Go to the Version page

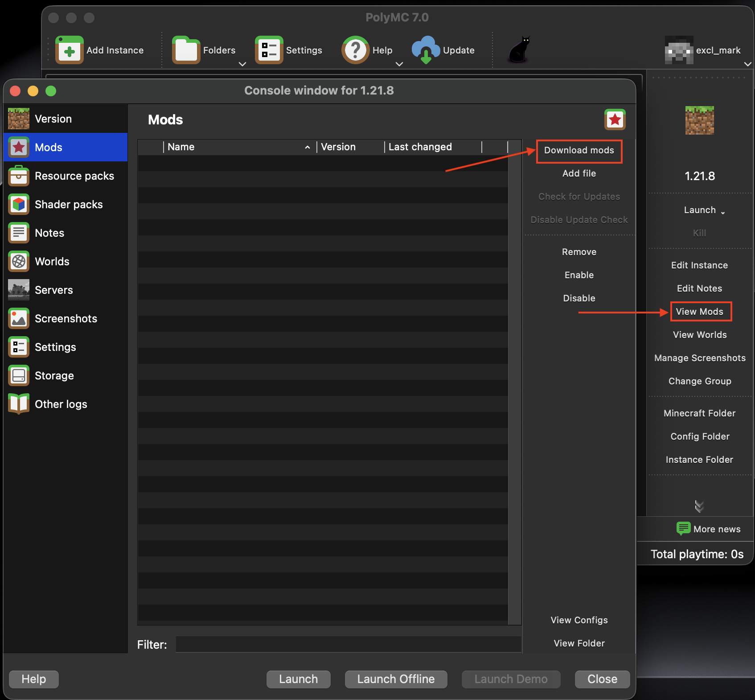click(x=53, y=119)
